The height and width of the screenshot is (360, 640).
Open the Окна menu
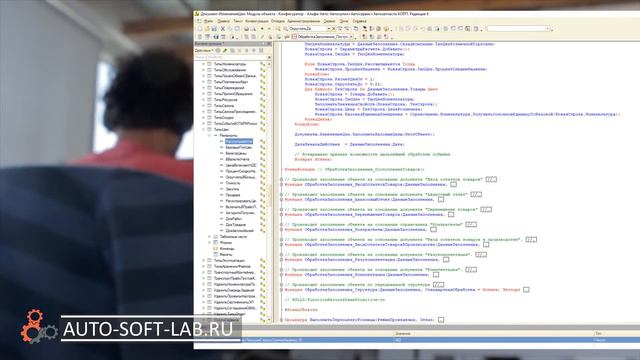[344, 21]
